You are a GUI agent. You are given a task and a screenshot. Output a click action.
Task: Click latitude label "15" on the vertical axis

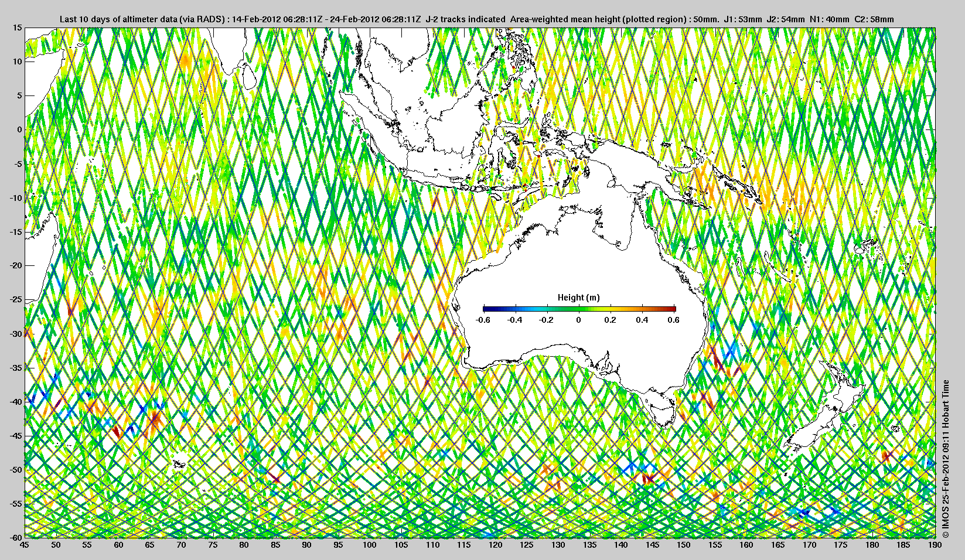tap(18, 28)
